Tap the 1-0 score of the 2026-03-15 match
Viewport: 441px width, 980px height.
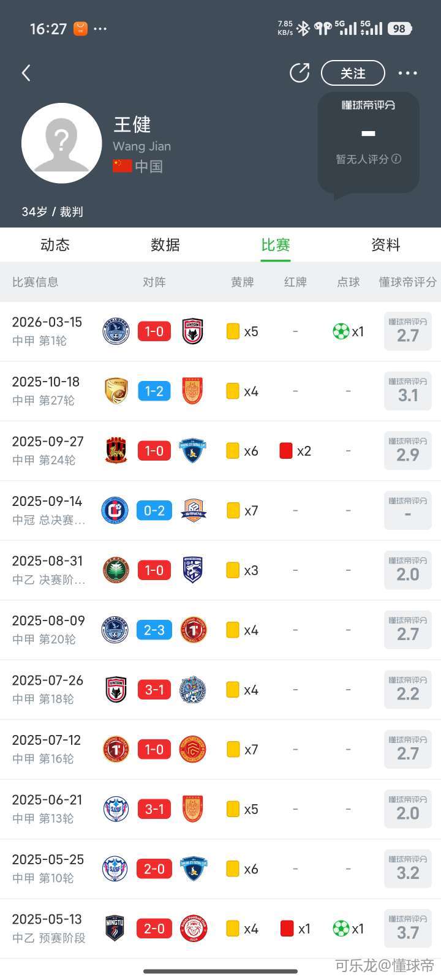click(154, 331)
